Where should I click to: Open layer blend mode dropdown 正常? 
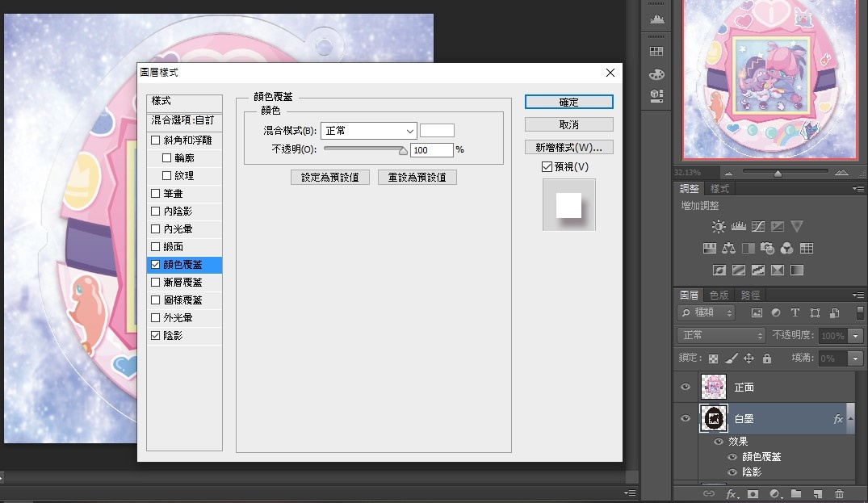pyautogui.click(x=721, y=335)
